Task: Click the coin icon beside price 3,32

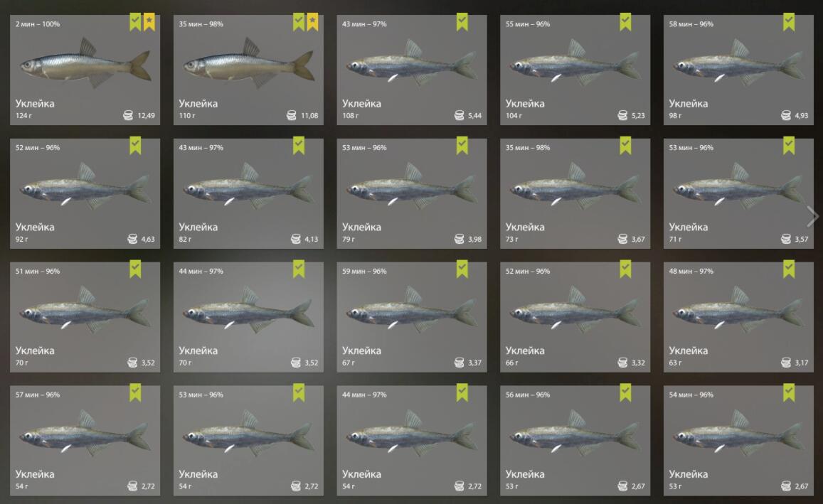Action: coord(622,363)
